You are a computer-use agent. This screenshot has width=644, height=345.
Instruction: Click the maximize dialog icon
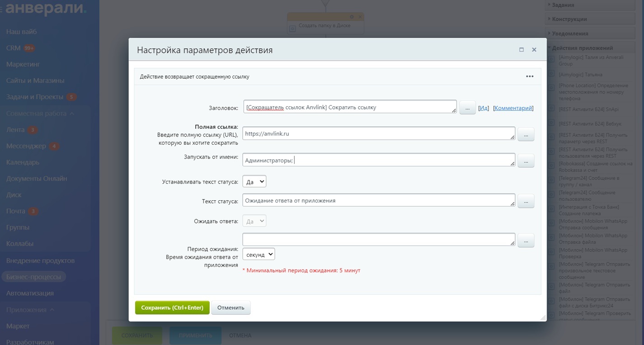(x=522, y=50)
